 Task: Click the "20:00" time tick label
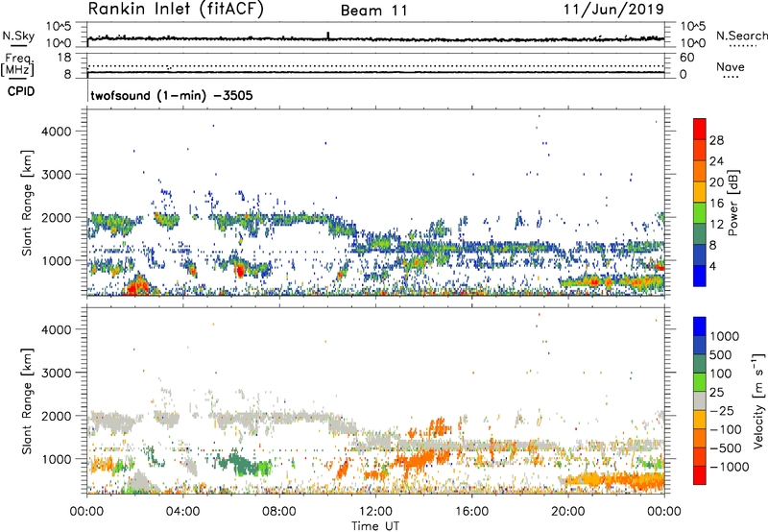(568, 512)
